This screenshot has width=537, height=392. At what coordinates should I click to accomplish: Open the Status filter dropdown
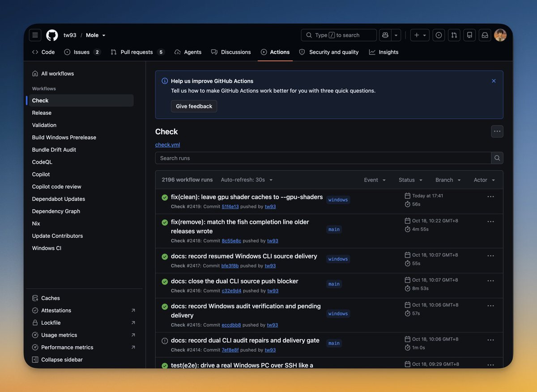[x=410, y=180]
